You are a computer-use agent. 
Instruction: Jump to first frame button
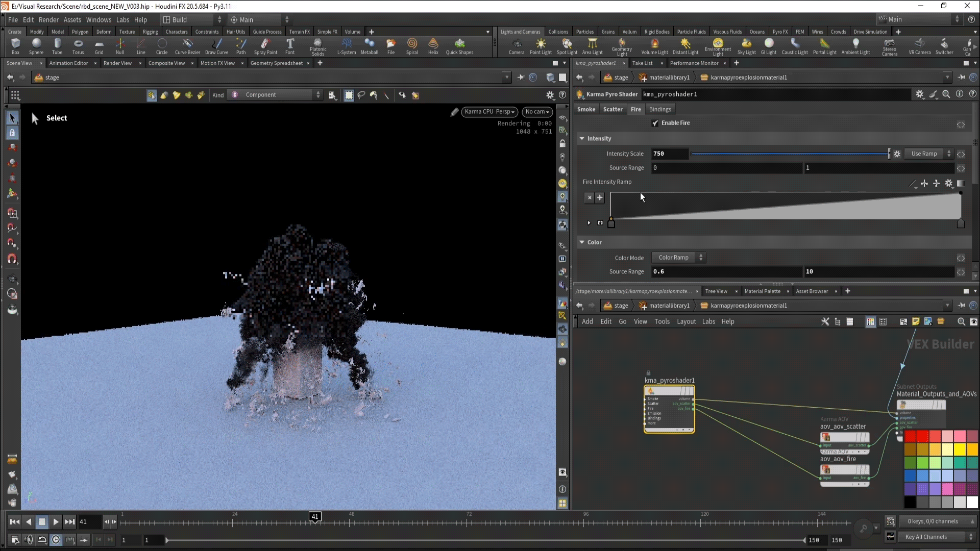click(14, 521)
